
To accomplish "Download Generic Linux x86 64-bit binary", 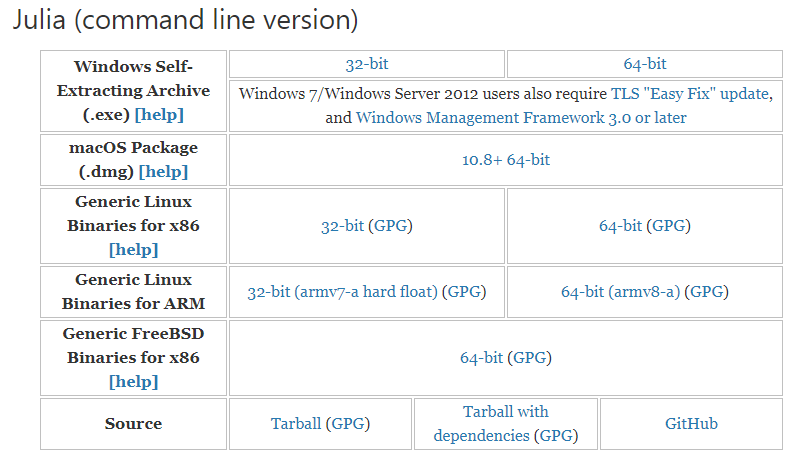I will click(x=620, y=226).
